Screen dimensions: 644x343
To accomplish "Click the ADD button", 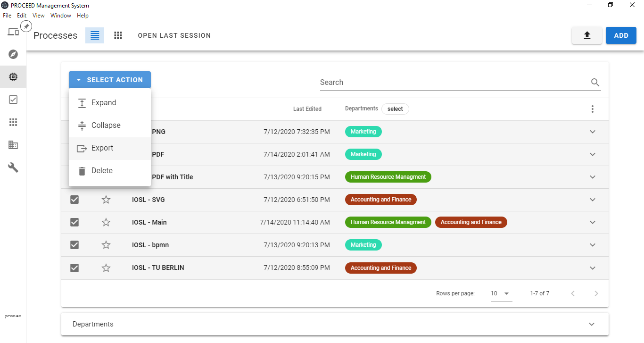I will click(621, 35).
